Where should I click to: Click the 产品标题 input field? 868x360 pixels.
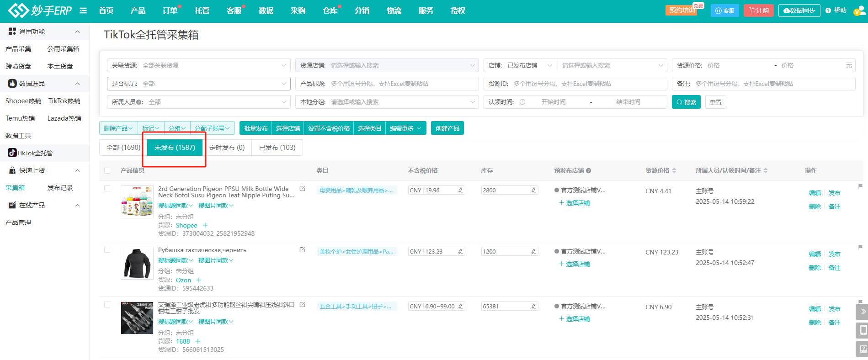[x=402, y=84]
